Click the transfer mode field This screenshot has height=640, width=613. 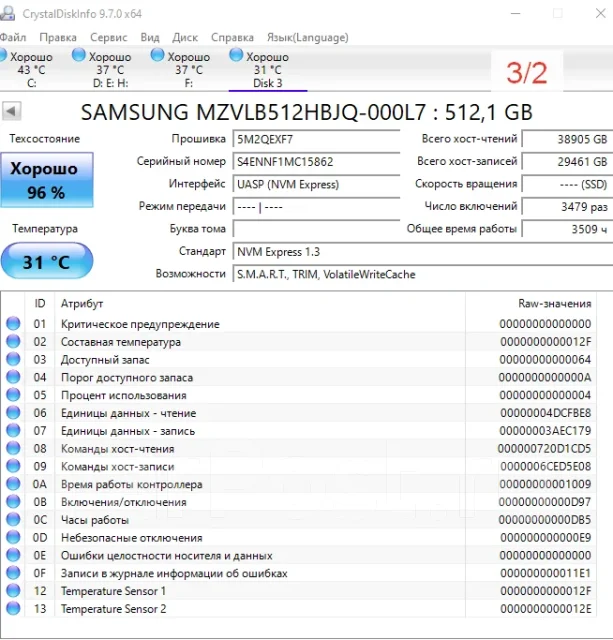click(x=316, y=207)
